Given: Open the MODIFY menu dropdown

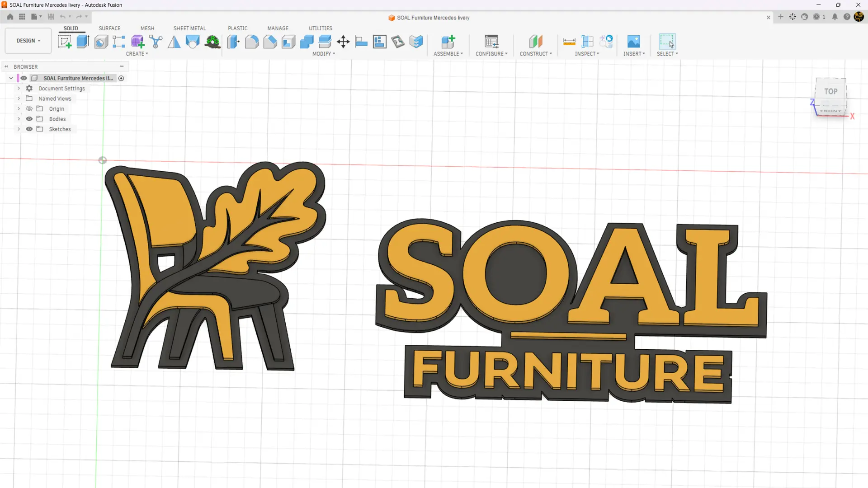Looking at the screenshot, I should coord(324,54).
